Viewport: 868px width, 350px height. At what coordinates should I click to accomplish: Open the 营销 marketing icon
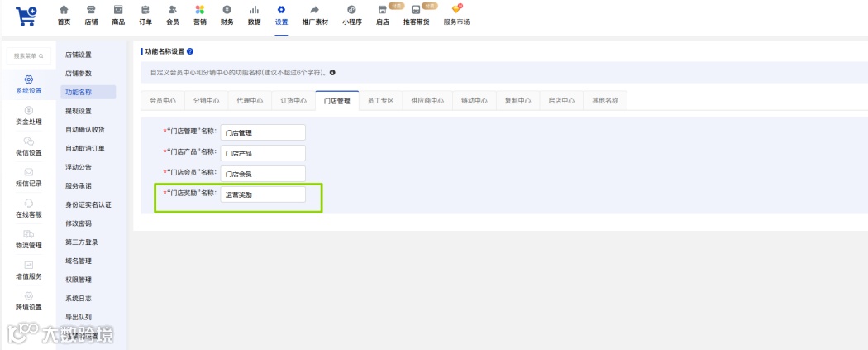200,10
